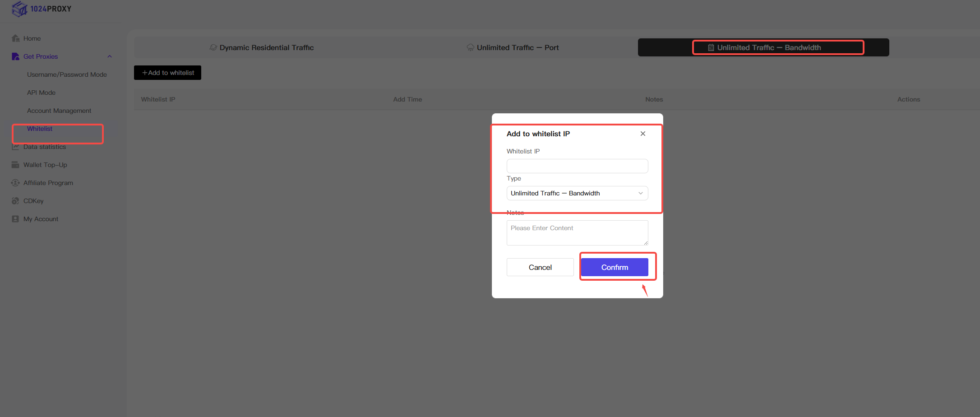Open Data statistics chart icon
The width and height of the screenshot is (980, 417).
tap(16, 147)
